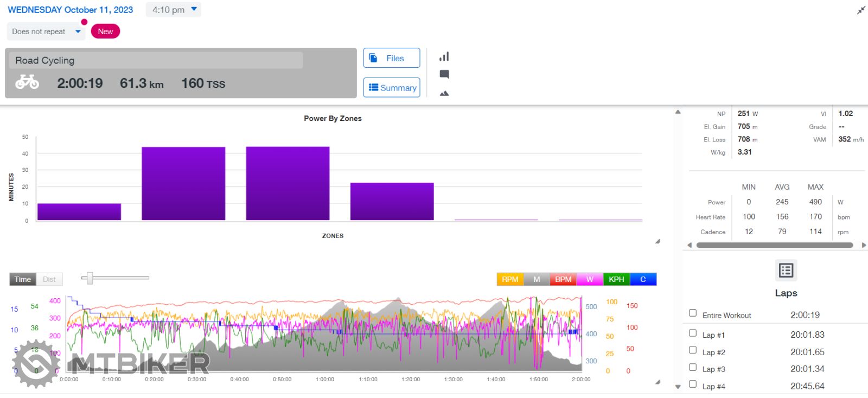Expand the Does not repeat dropdown
This screenshot has width=868, height=398.
[46, 31]
